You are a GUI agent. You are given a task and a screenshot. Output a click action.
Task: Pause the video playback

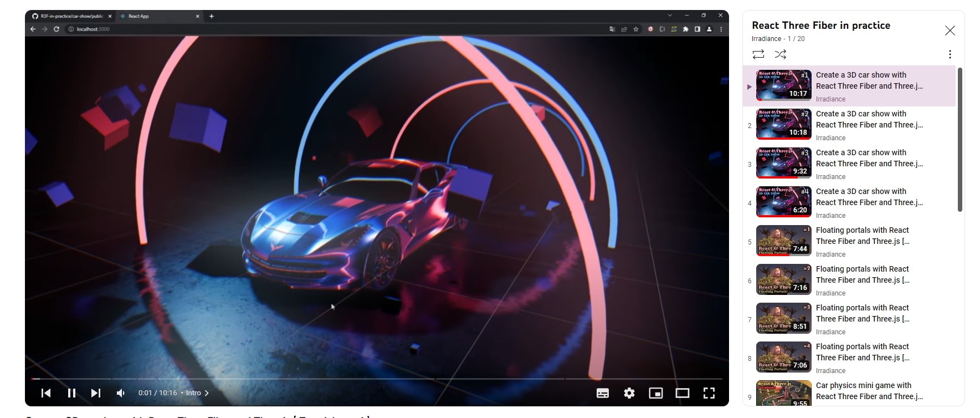71,393
